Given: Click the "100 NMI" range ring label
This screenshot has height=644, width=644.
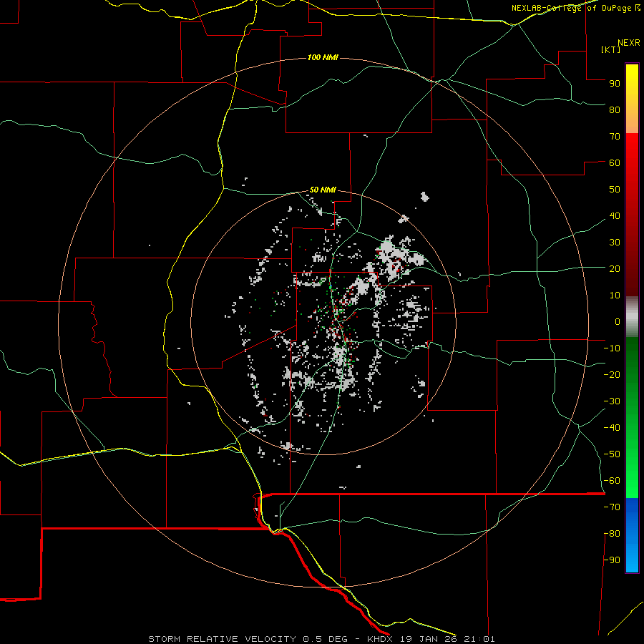Looking at the screenshot, I should pos(323,57).
